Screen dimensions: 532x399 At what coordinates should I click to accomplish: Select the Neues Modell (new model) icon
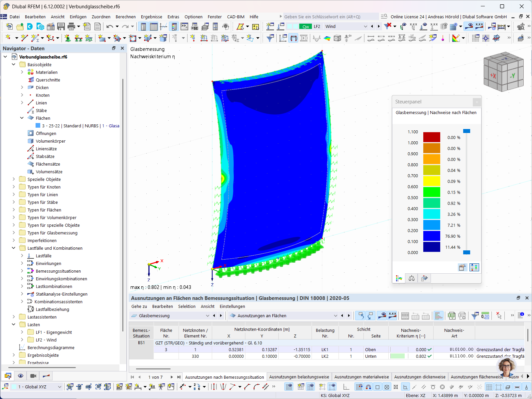(x=9, y=27)
